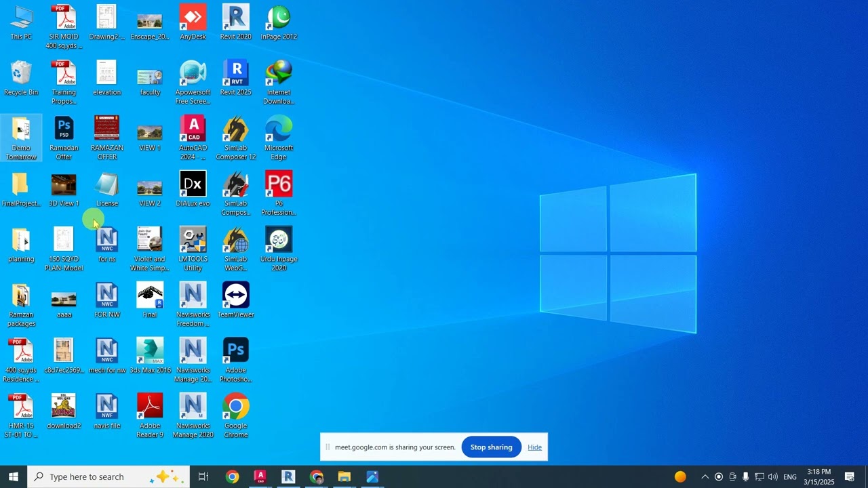Select the Recycle Bin icon
The image size is (868, 488).
[x=21, y=79]
